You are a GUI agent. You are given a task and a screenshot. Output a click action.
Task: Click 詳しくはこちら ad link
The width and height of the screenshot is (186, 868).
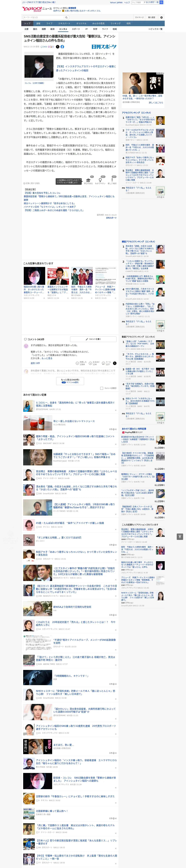(156, 102)
